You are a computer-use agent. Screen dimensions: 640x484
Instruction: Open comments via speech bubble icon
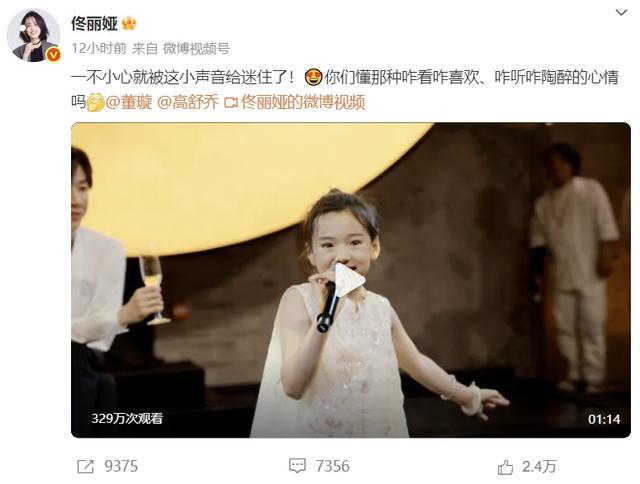297,466
